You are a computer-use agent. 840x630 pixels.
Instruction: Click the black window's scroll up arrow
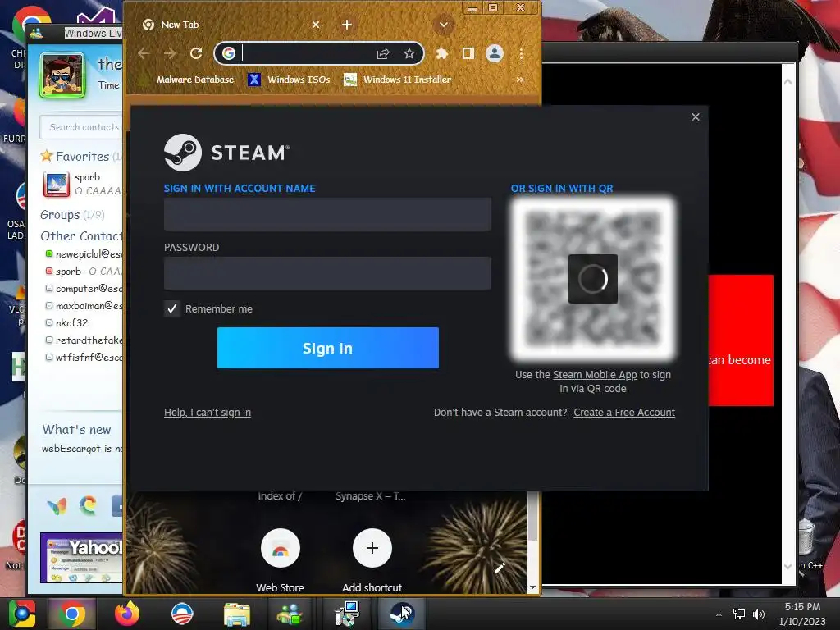tap(788, 82)
